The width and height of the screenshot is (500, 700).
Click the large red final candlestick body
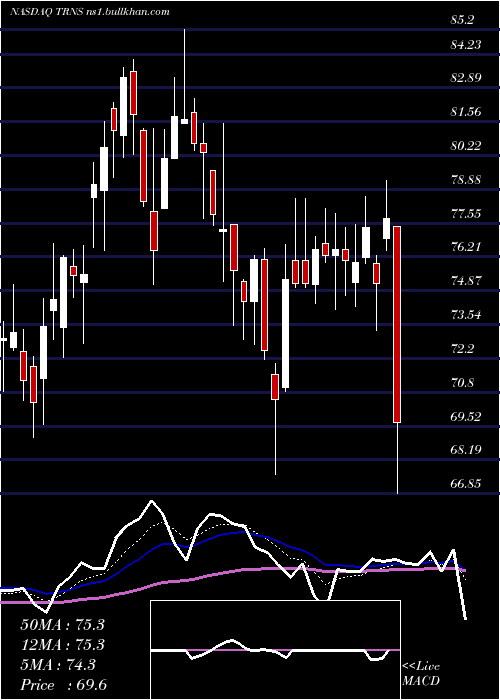tap(397, 325)
